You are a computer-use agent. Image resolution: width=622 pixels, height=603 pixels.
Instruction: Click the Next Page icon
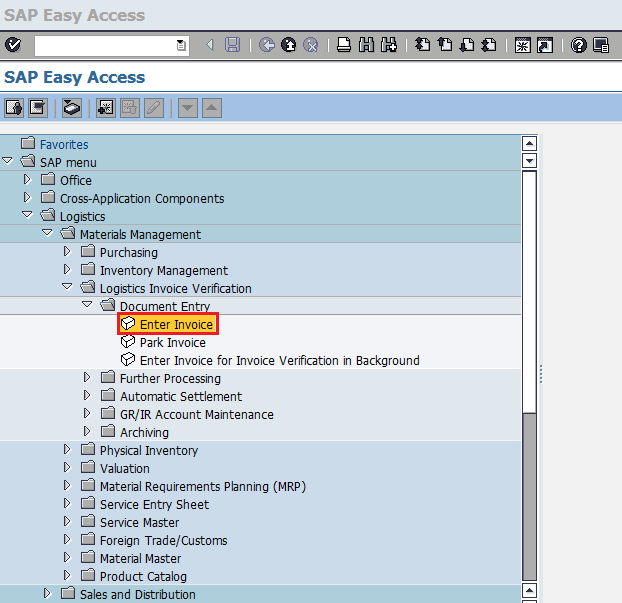tap(467, 45)
